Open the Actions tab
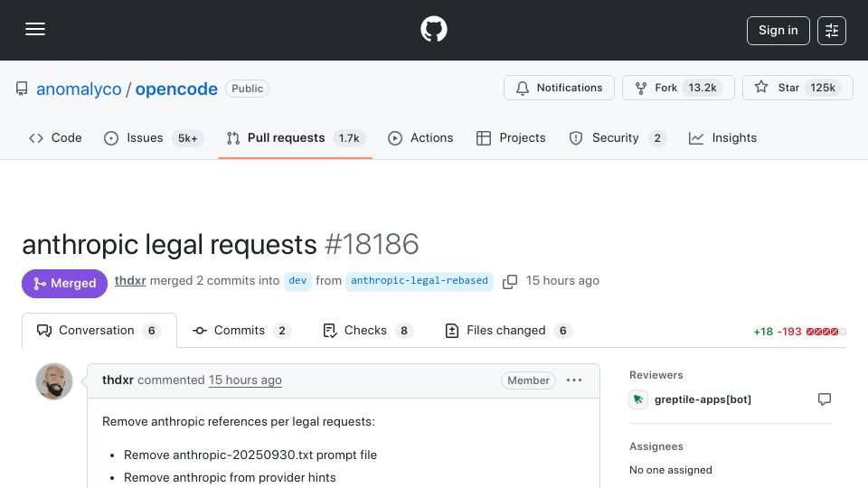868x488 pixels. [x=420, y=137]
